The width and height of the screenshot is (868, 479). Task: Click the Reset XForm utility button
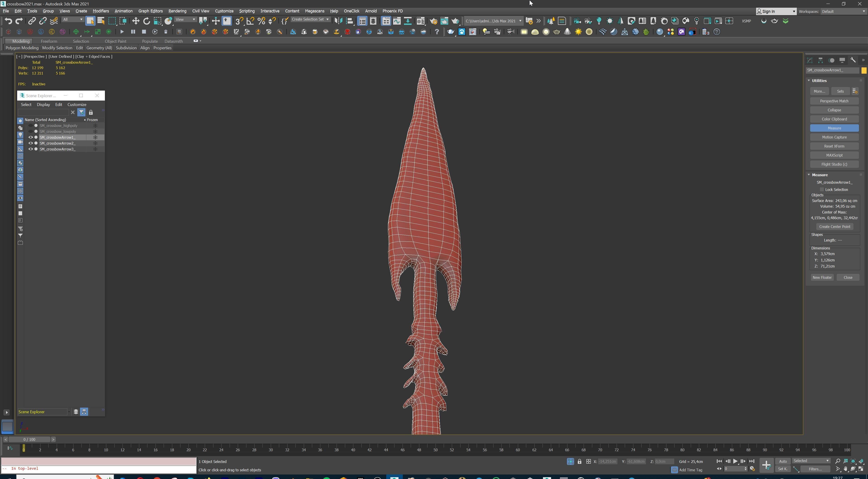[x=834, y=146]
